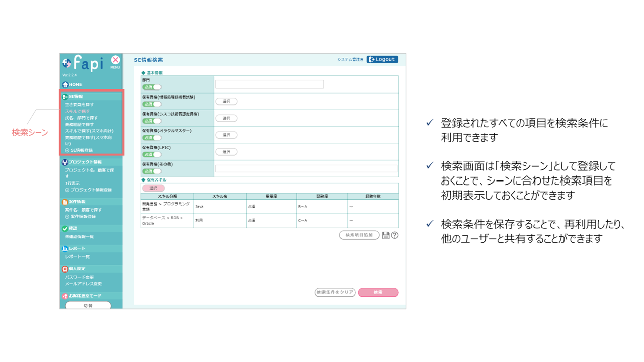Click the 案件情報 section icon
The image size is (644, 362).
(65, 202)
